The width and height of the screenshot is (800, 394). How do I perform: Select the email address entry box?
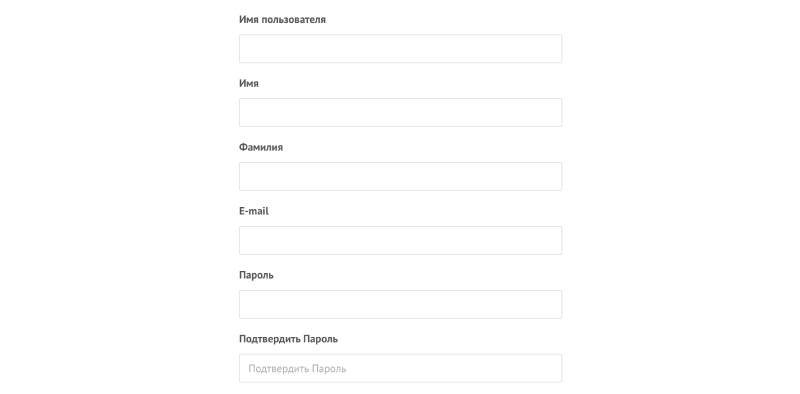[401, 240]
